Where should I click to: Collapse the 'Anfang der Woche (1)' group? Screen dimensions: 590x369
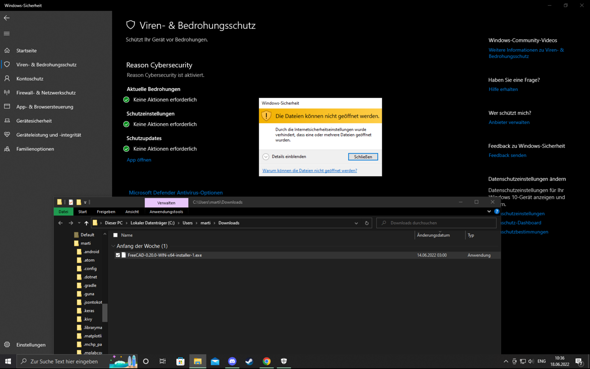tap(114, 246)
